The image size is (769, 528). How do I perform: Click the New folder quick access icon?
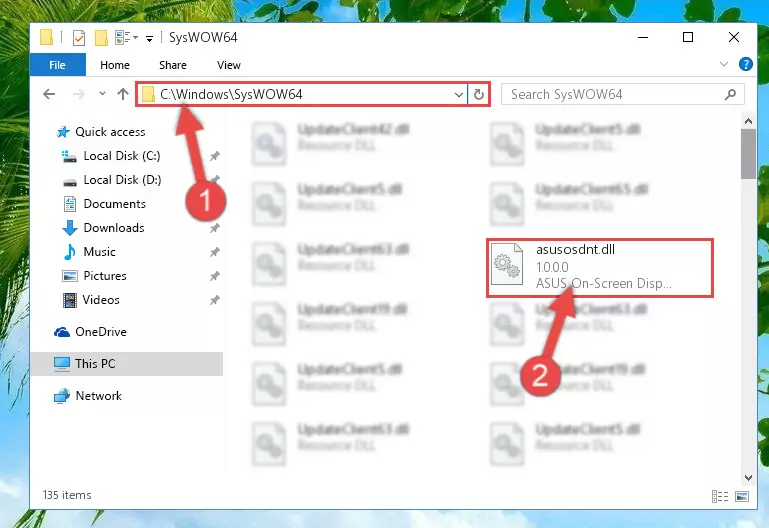point(101,37)
